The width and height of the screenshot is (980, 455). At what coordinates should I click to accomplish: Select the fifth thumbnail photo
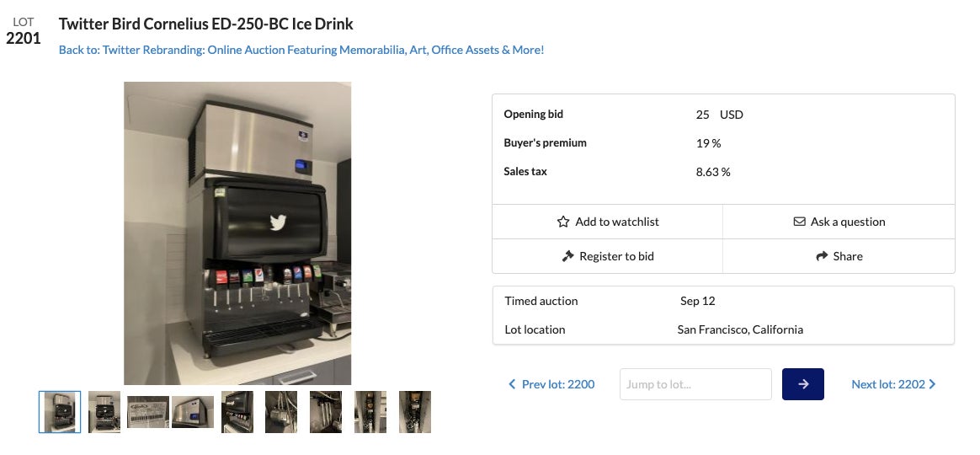[237, 412]
